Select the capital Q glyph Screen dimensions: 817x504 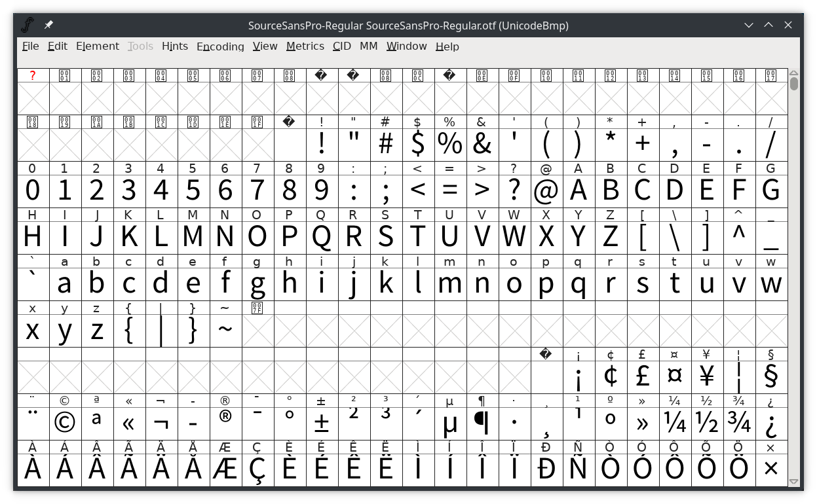(322, 238)
